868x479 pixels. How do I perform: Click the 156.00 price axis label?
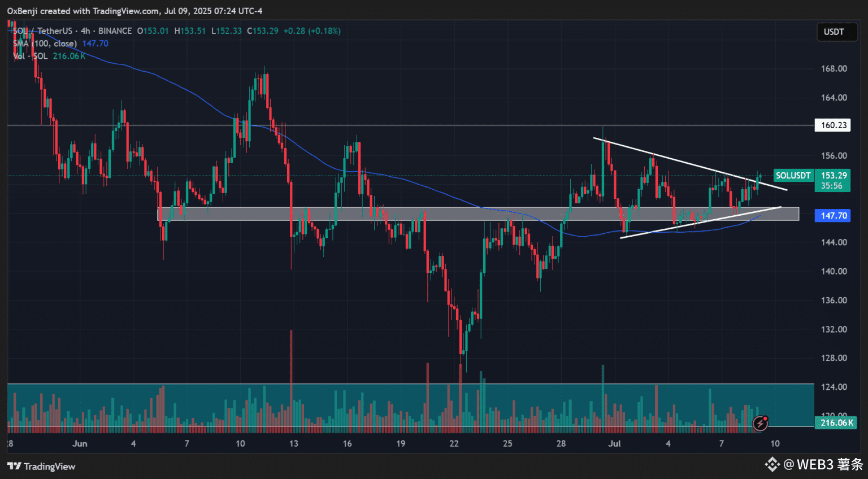tap(834, 156)
